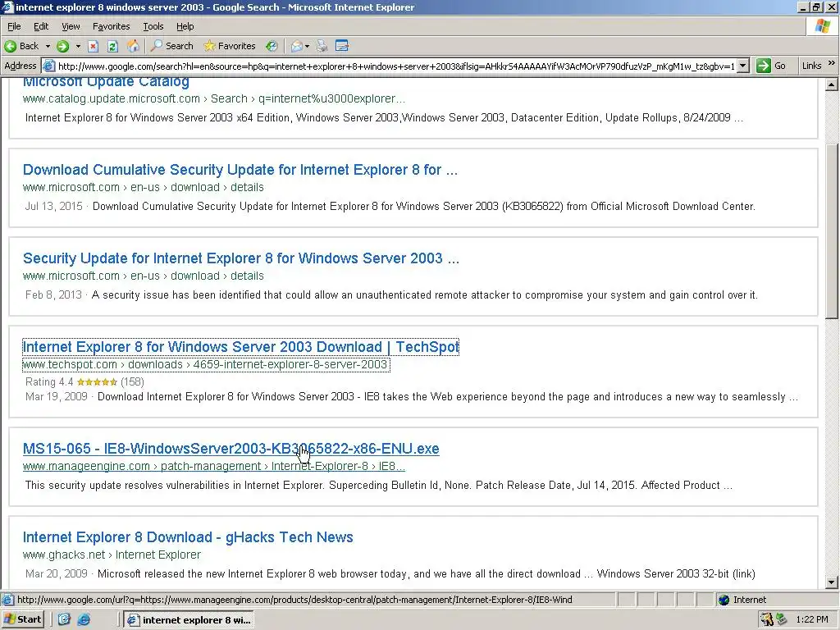Select the internet explorer 8 taskbar button
The width and height of the screenshot is (840, 630).
(189, 620)
